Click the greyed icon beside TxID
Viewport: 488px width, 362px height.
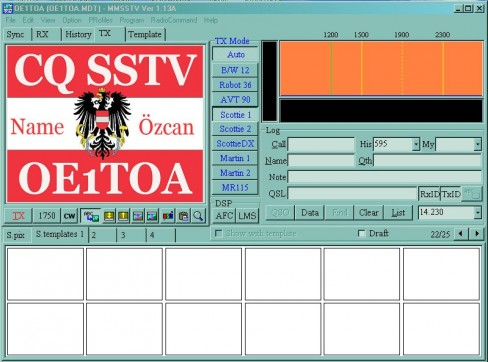coord(472,194)
